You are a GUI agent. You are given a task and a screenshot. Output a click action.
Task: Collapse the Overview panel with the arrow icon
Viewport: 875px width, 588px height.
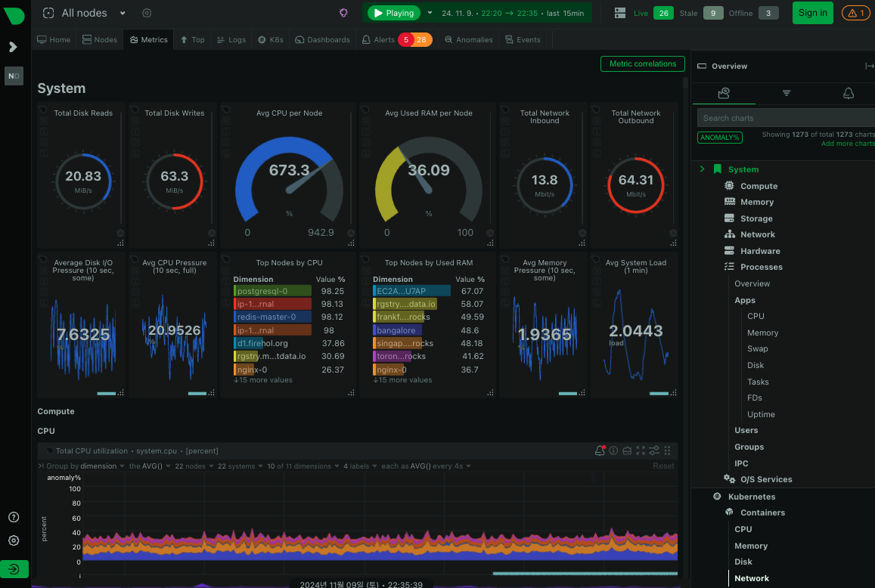[x=869, y=66]
